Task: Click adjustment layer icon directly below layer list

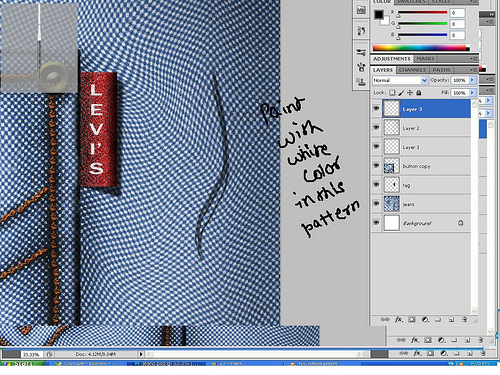Action: [x=425, y=319]
